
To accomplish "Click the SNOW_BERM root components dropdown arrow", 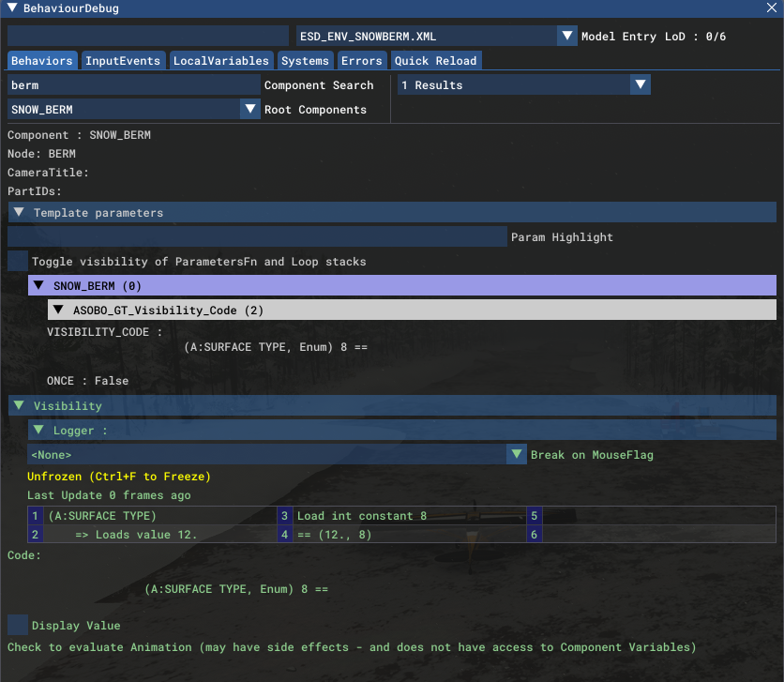I will click(250, 109).
